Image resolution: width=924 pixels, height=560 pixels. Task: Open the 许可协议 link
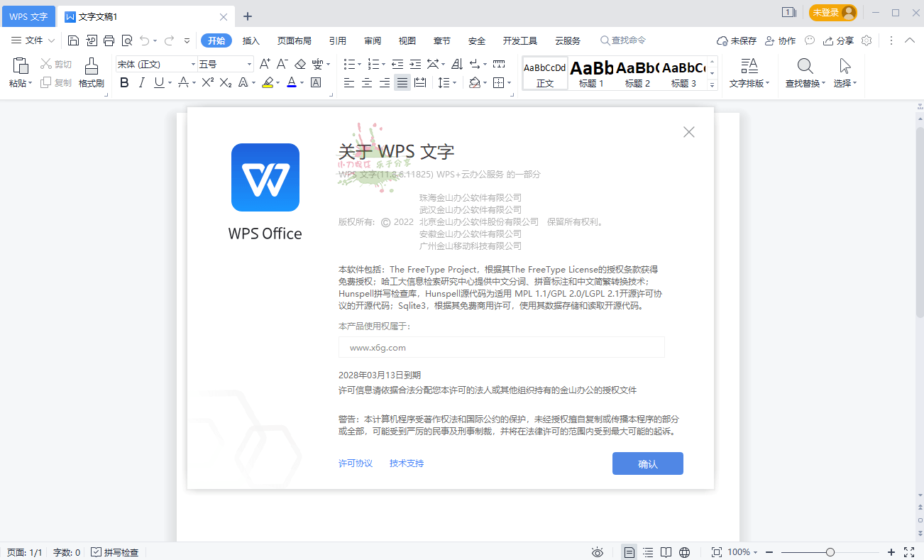[355, 463]
